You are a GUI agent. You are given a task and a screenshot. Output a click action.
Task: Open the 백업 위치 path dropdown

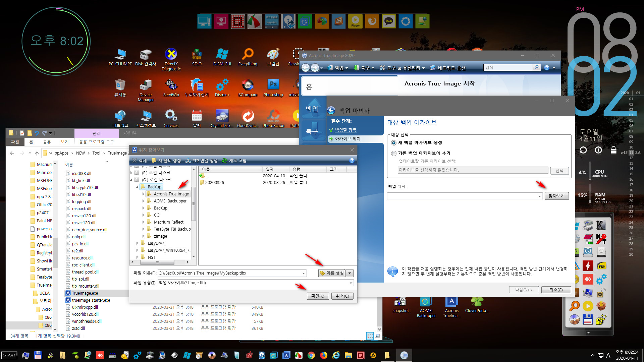point(540,196)
